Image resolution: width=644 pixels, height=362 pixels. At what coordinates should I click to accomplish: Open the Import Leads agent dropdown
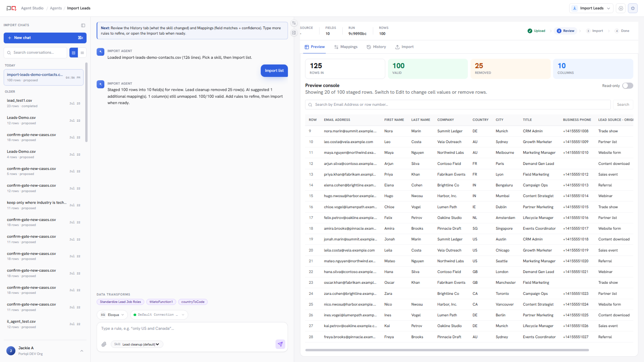click(591, 8)
